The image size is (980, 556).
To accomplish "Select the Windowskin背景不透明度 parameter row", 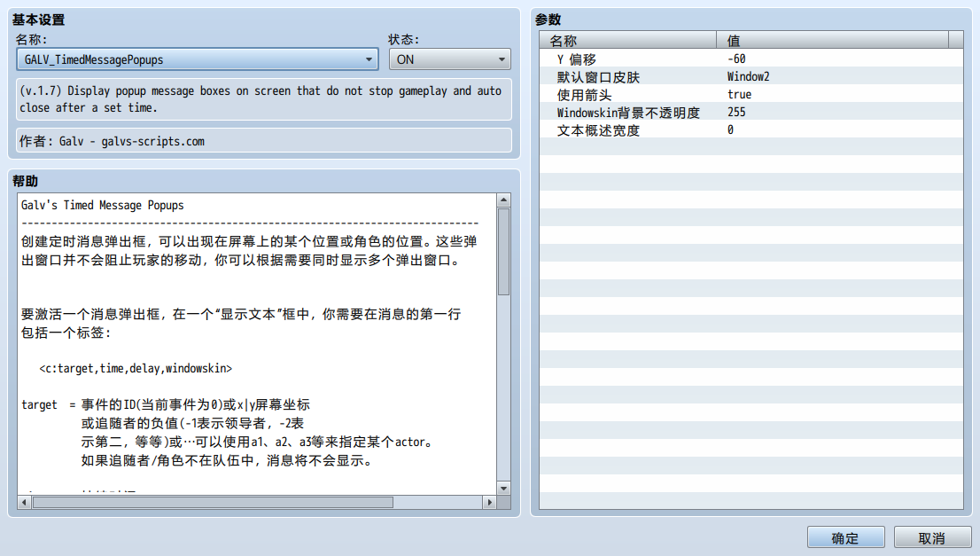I will coord(751,112).
